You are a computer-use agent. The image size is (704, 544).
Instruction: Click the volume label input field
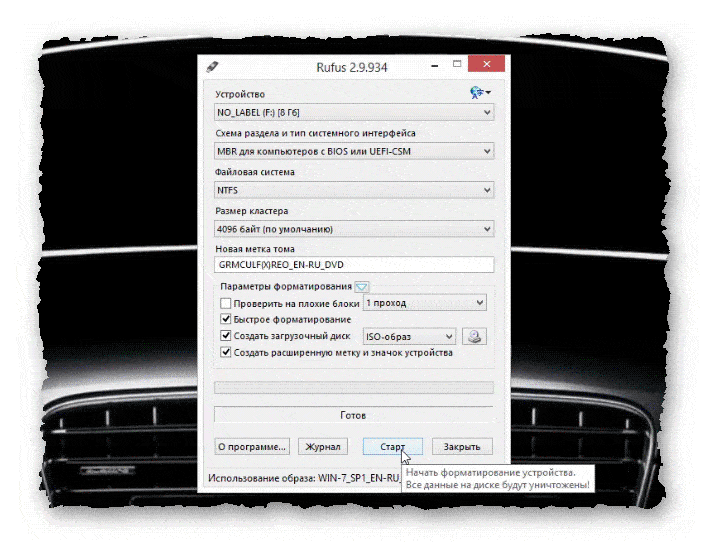click(x=354, y=265)
